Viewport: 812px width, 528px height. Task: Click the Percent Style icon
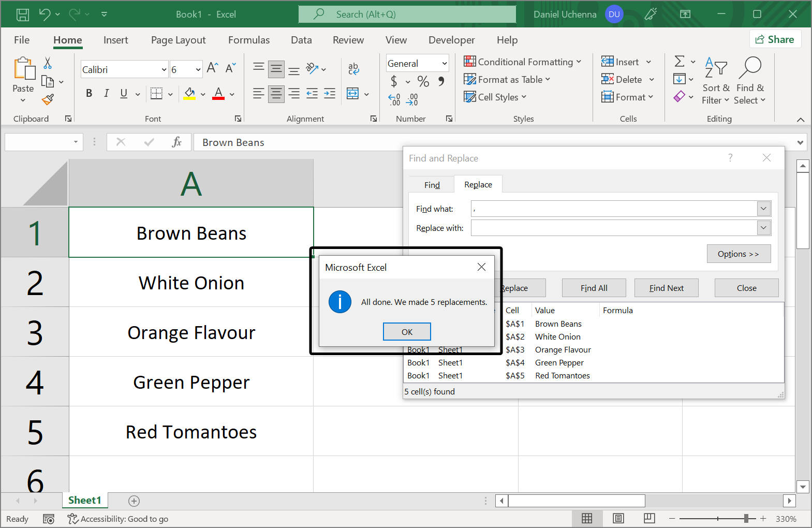[423, 81]
